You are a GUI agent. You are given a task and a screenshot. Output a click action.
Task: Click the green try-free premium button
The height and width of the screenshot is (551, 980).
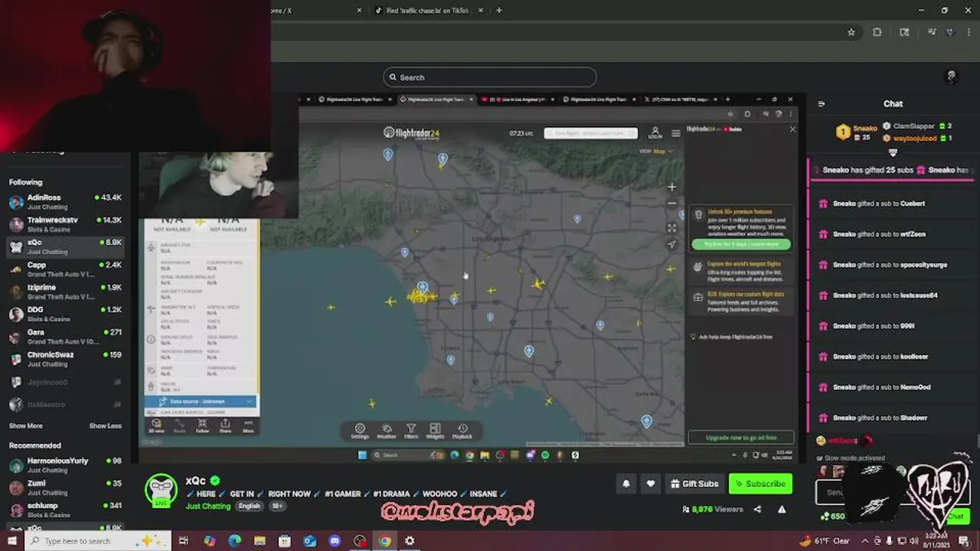tap(741, 244)
